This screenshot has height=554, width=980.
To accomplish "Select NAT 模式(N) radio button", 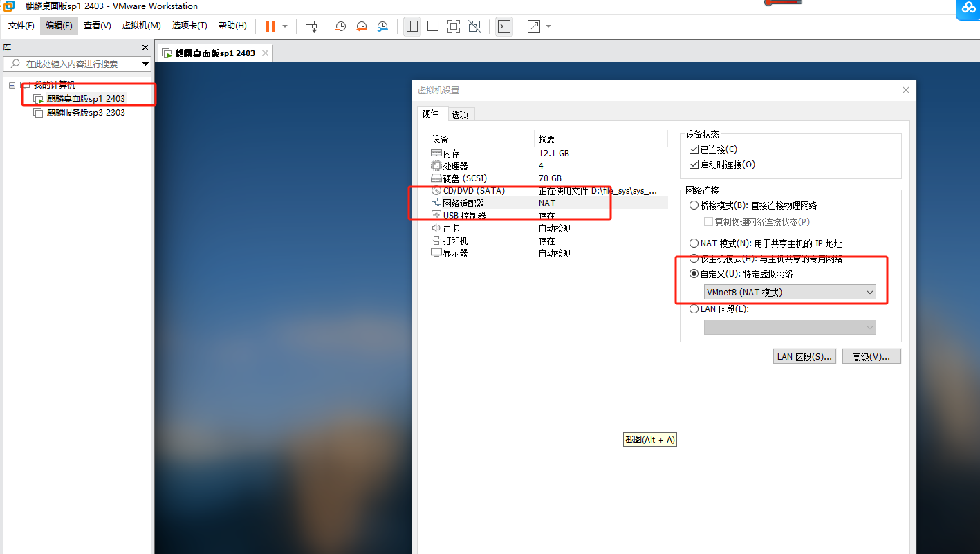I will click(694, 243).
